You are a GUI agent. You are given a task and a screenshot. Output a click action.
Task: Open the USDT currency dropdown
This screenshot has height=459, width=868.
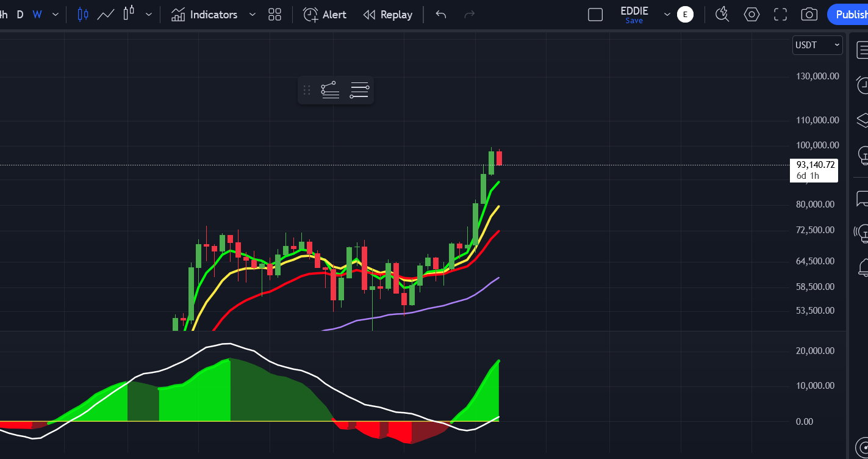click(x=817, y=45)
